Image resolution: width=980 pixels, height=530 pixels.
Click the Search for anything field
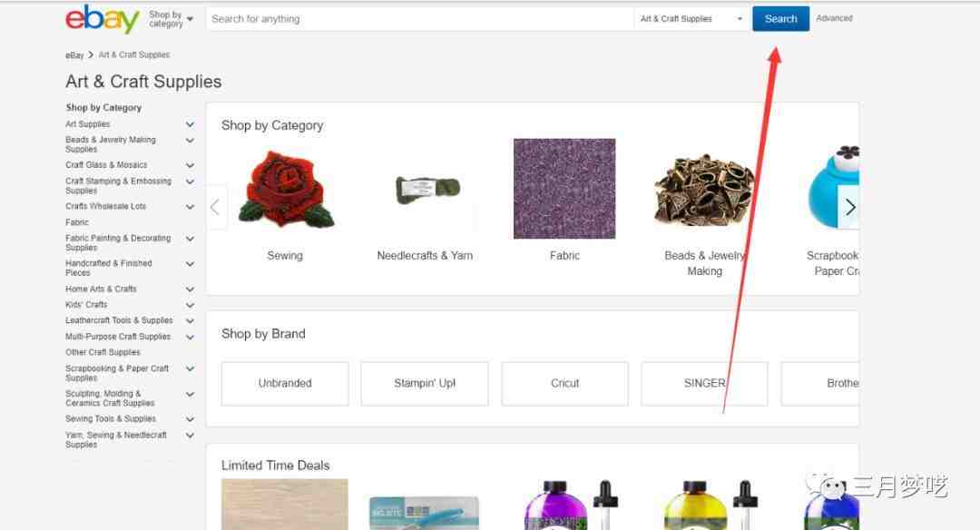click(419, 19)
